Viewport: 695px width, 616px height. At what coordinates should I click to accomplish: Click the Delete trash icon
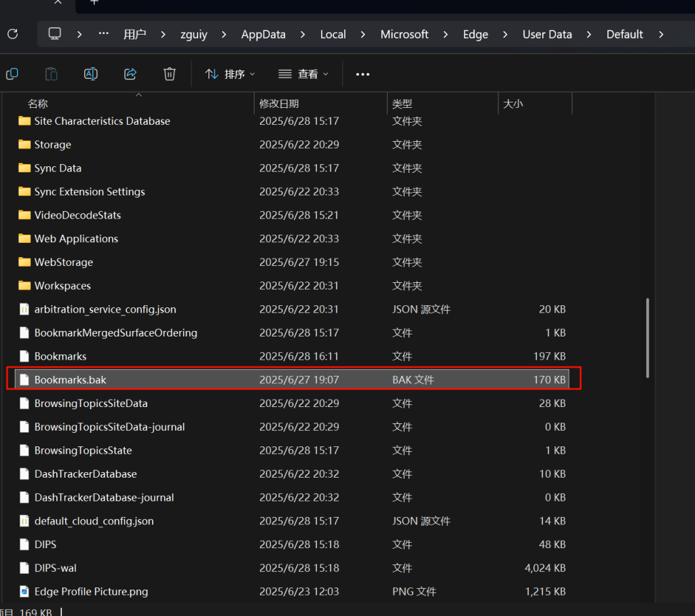[x=169, y=74]
